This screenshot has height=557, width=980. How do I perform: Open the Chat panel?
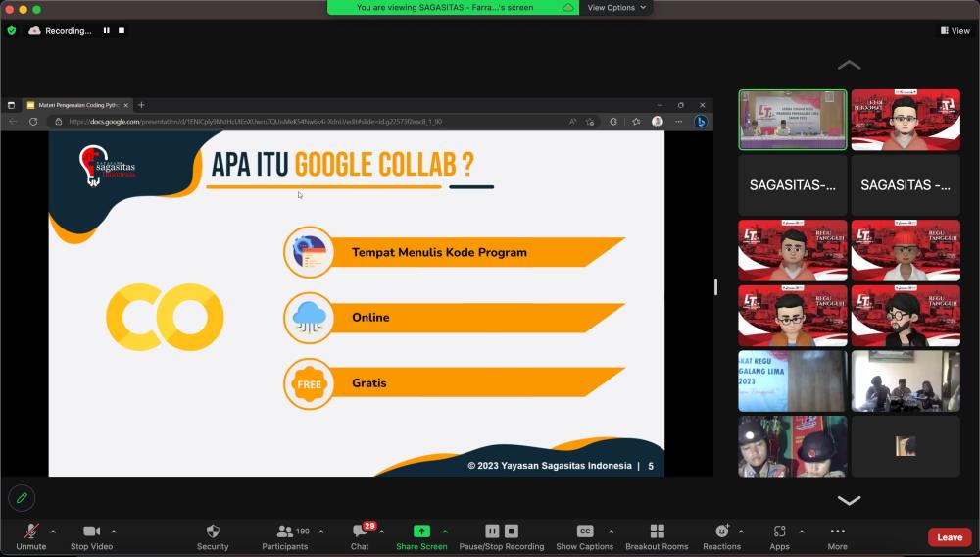point(360,532)
